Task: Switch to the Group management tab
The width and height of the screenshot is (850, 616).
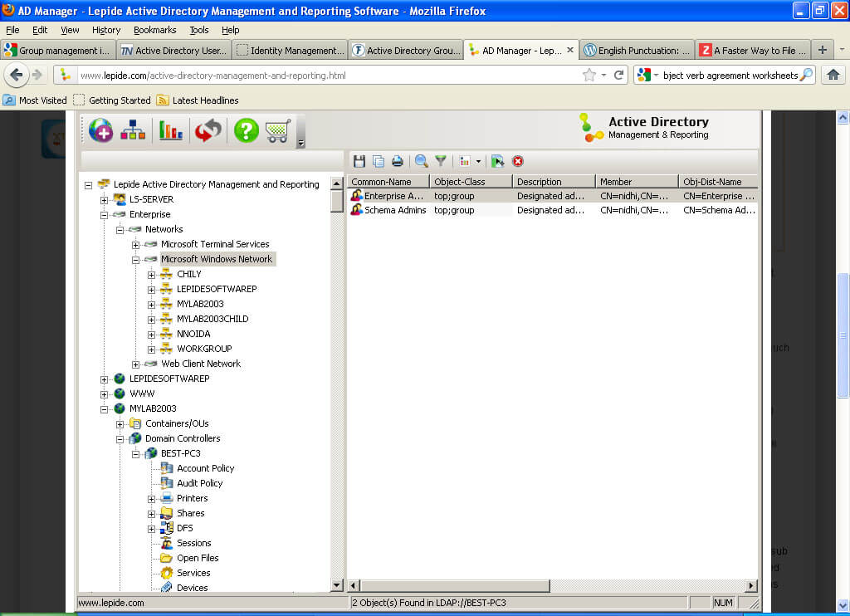Action: [58, 51]
